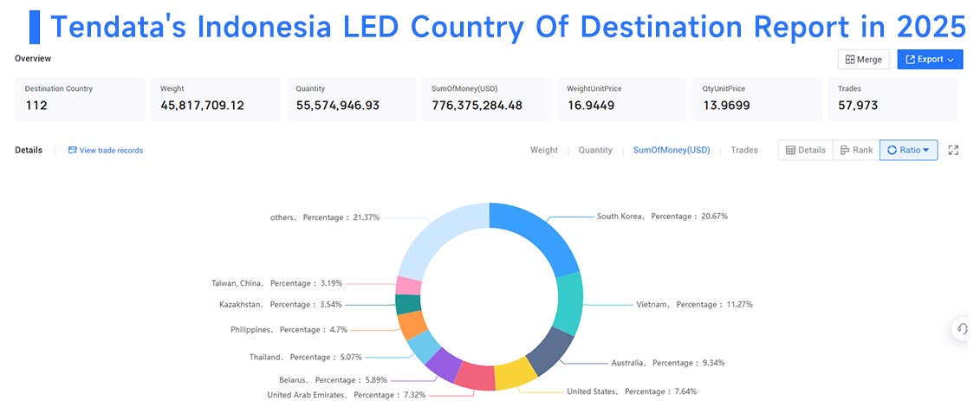
Task: Open View trade records link
Action: (x=111, y=151)
